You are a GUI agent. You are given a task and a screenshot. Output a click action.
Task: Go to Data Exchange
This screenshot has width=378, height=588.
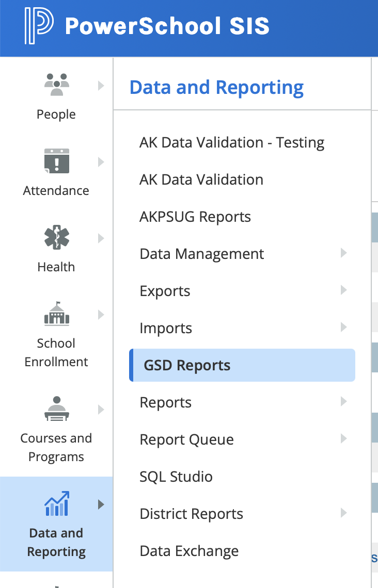[189, 551]
